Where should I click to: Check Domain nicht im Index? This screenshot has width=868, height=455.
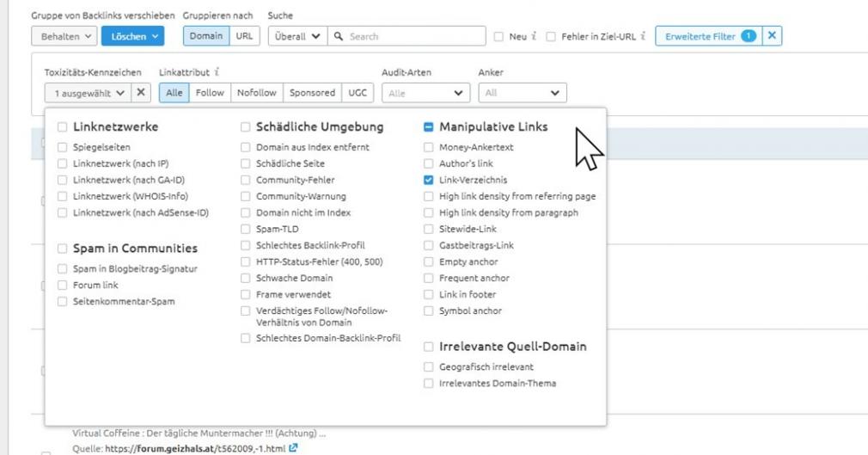[245, 212]
